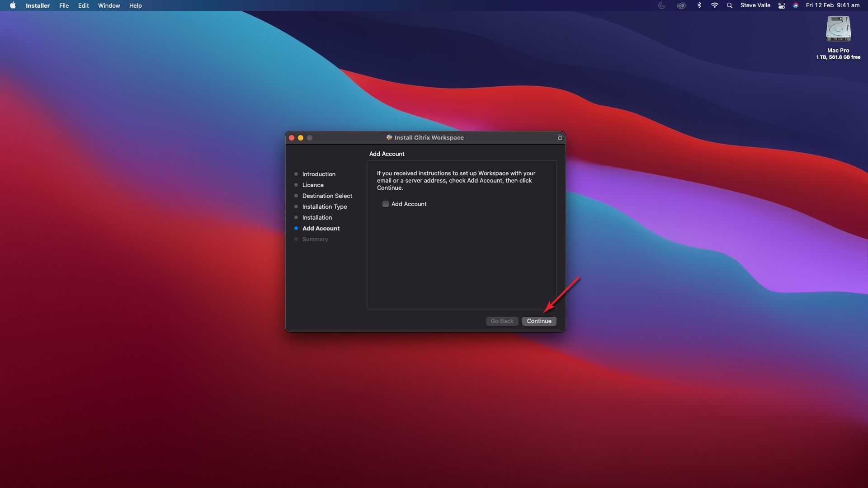Select the Mac Pro drive icon

click(x=838, y=29)
